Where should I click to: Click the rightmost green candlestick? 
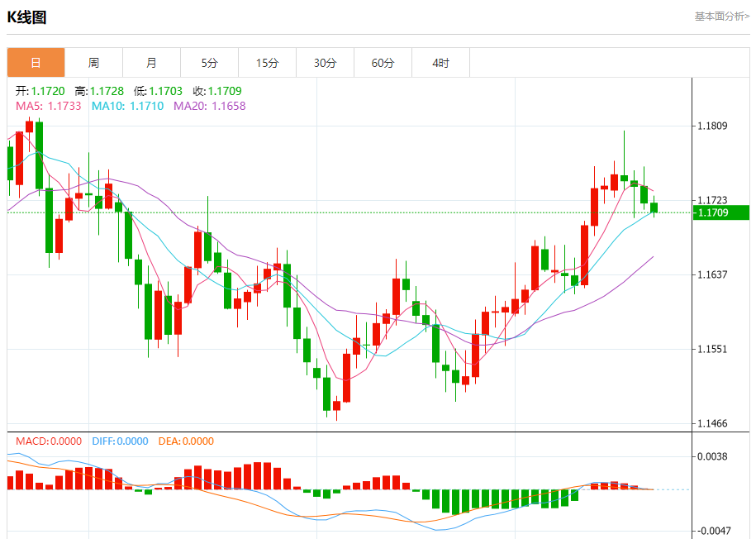click(654, 207)
